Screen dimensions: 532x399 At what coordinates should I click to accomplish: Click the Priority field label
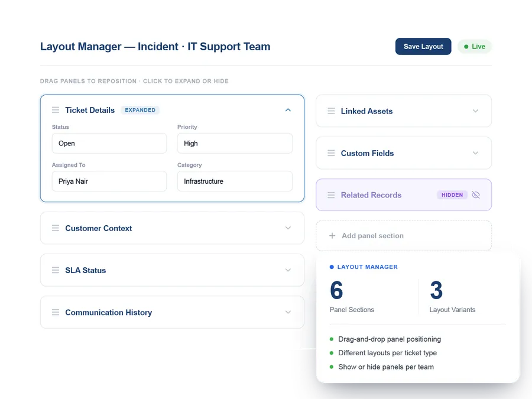(x=187, y=127)
